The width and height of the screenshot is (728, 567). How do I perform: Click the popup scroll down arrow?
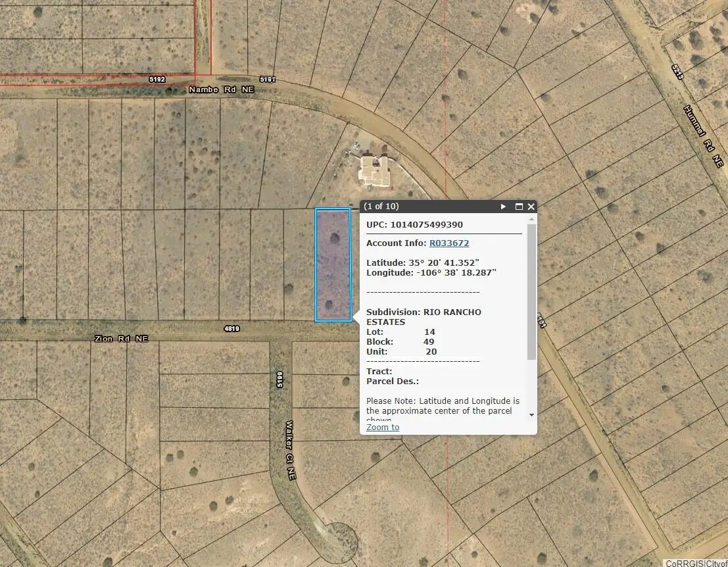click(x=531, y=415)
